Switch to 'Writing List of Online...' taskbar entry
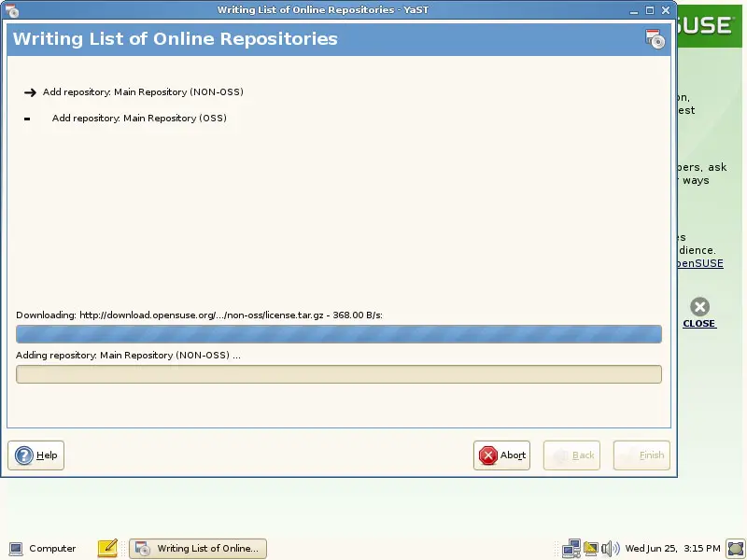This screenshot has height=560, width=747. coord(198,549)
